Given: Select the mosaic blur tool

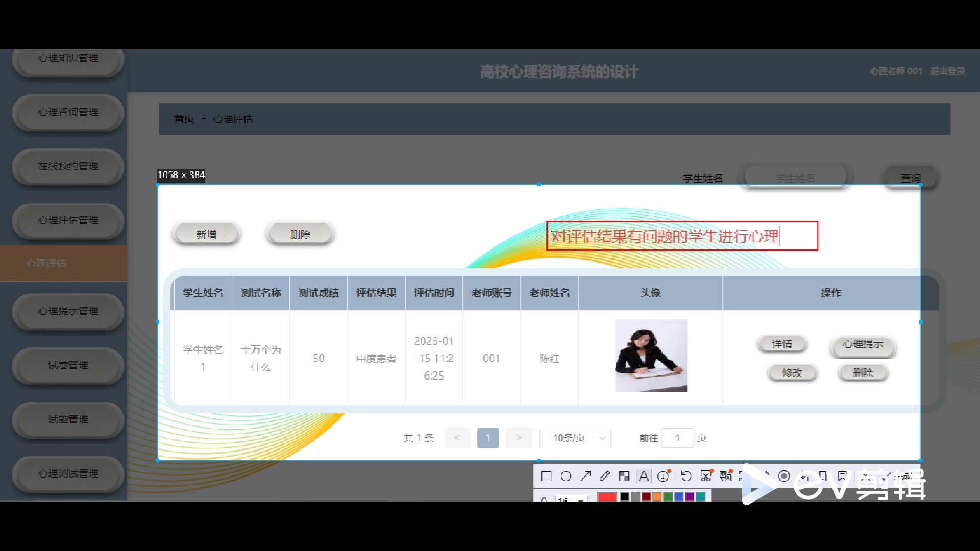Looking at the screenshot, I should [624, 476].
